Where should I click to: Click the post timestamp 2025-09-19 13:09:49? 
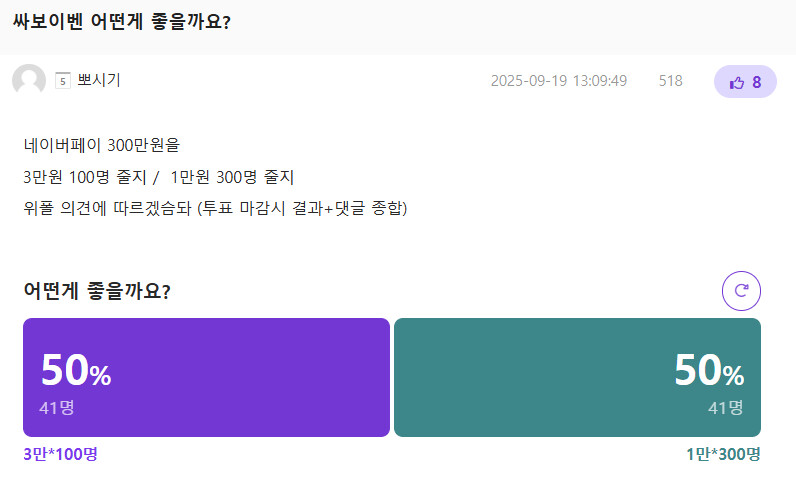click(558, 81)
